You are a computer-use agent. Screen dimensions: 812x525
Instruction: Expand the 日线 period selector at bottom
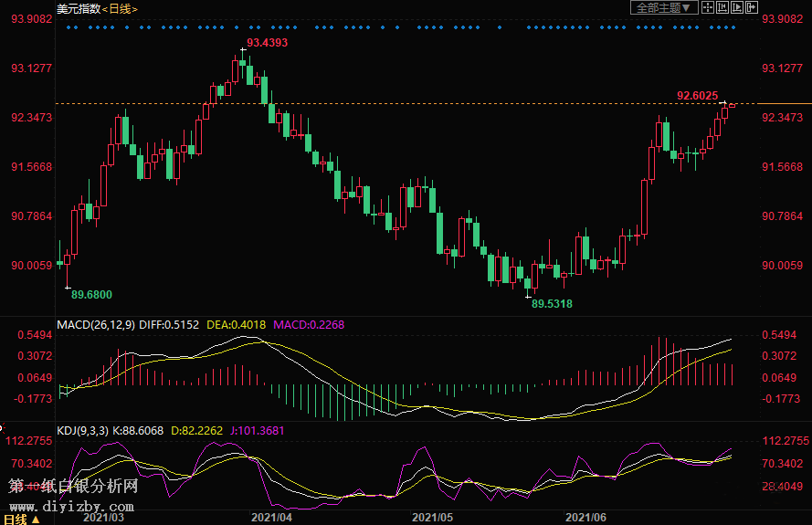(x=20, y=519)
